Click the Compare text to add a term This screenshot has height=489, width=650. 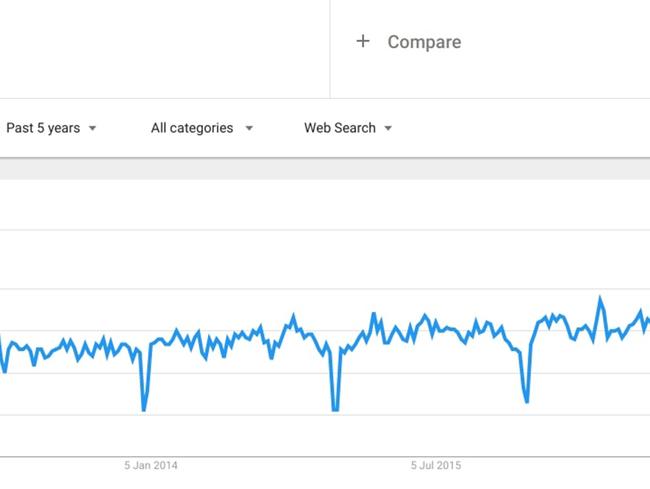(424, 42)
